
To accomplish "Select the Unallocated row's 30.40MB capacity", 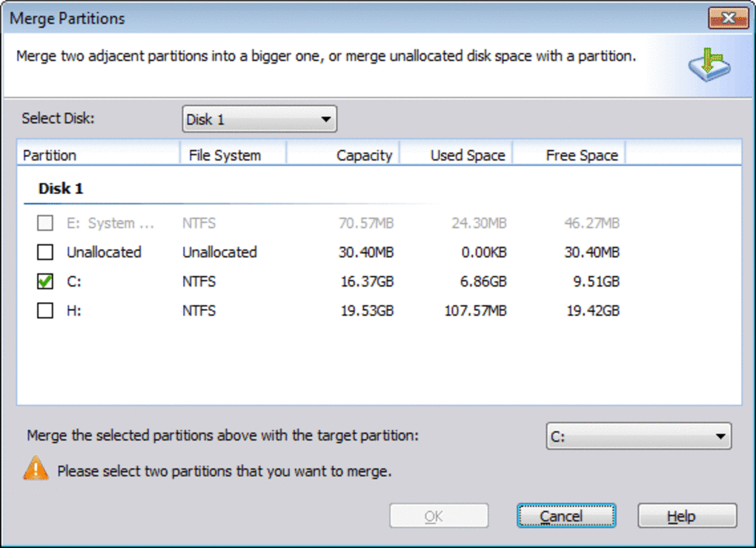I will point(365,253).
